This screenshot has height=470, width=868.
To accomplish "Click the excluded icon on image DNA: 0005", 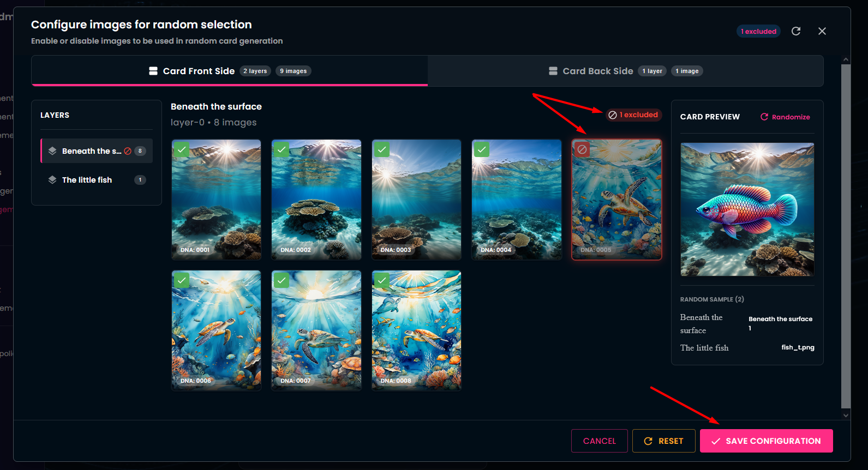I will point(582,149).
